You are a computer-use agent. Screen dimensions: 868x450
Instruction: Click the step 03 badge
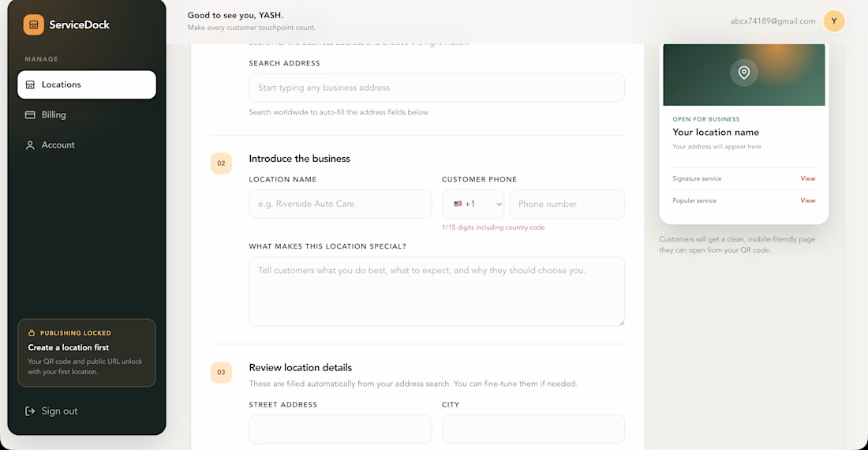pyautogui.click(x=221, y=372)
